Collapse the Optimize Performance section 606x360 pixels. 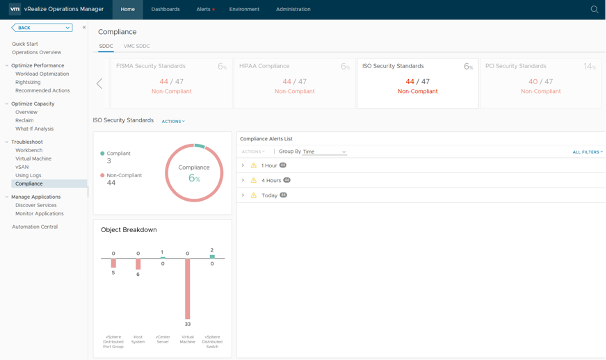7,65
